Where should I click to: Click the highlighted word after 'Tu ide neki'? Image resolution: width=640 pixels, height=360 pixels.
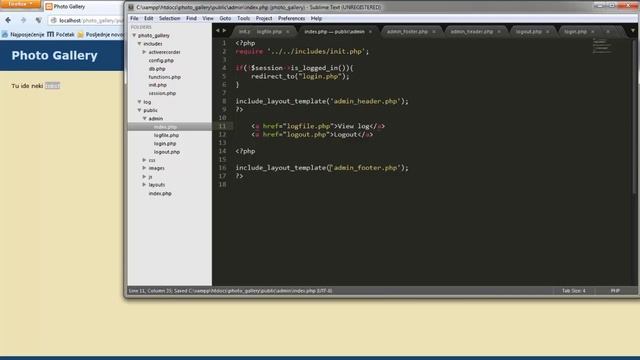click(x=52, y=86)
